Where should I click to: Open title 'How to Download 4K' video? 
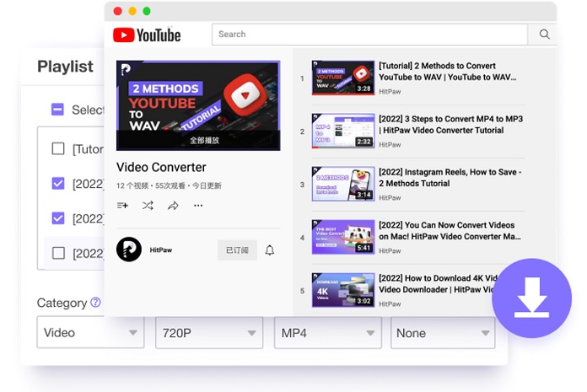click(438, 284)
